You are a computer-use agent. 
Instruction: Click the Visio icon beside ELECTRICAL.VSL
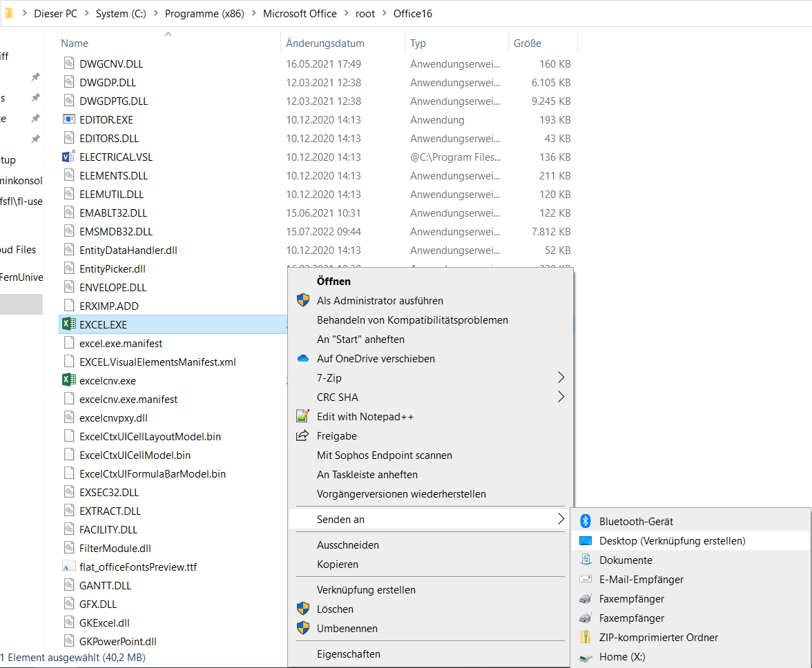click(x=68, y=157)
